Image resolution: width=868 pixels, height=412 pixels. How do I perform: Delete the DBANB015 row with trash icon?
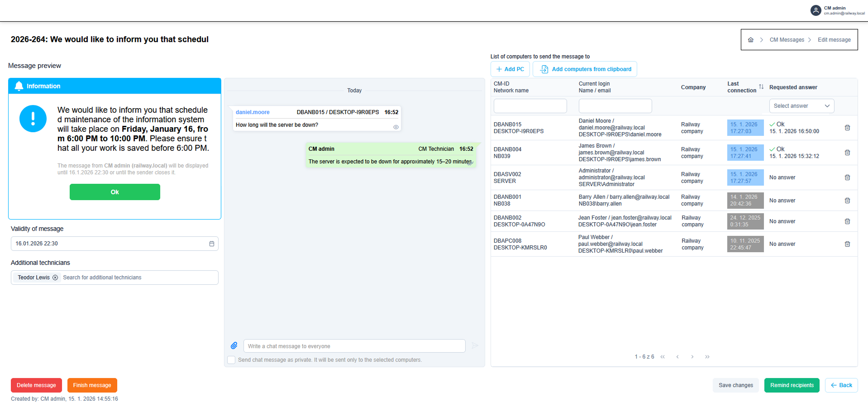pyautogui.click(x=847, y=128)
